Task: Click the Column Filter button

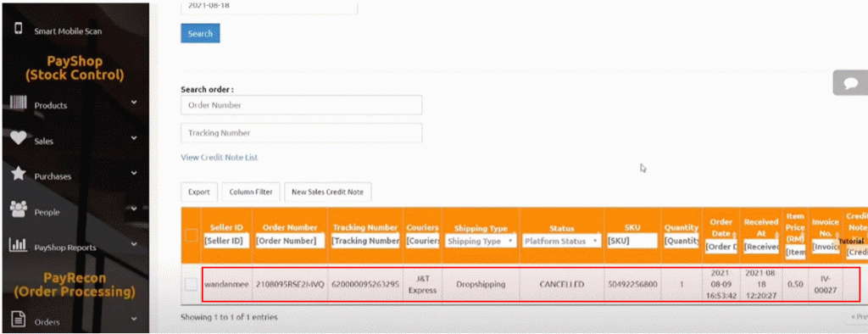Action: (251, 192)
